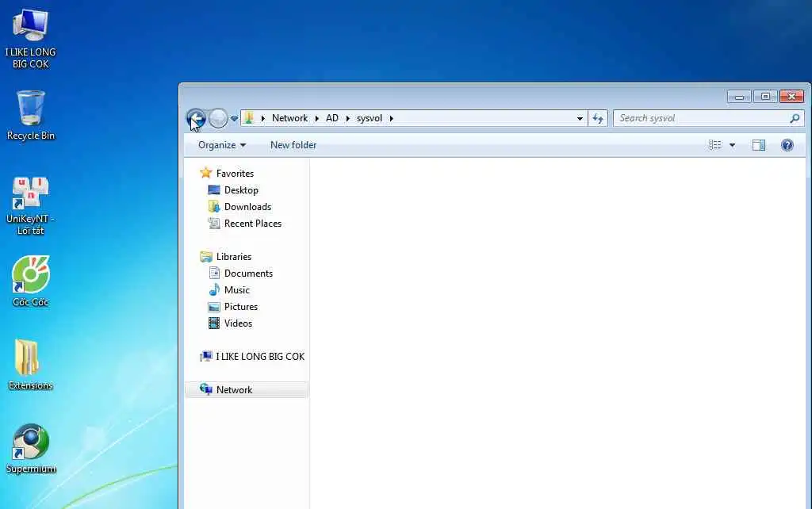Open the Documents library
This screenshot has width=812, height=509.
(x=248, y=274)
